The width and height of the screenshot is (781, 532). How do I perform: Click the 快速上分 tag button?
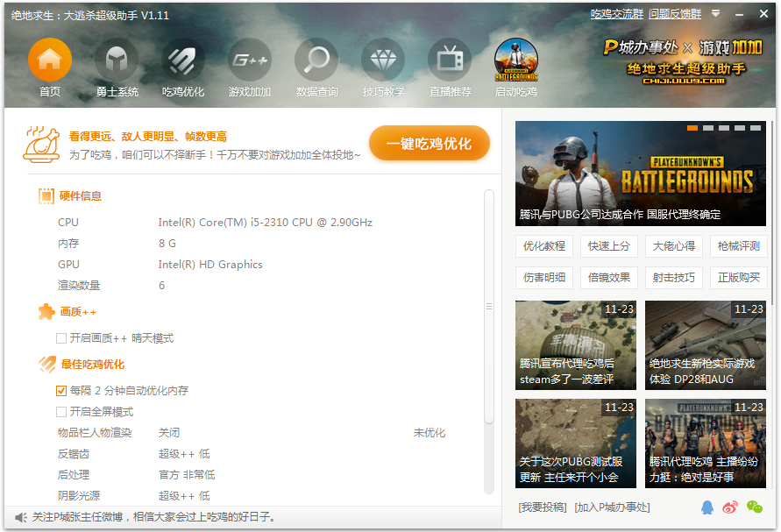[608, 246]
